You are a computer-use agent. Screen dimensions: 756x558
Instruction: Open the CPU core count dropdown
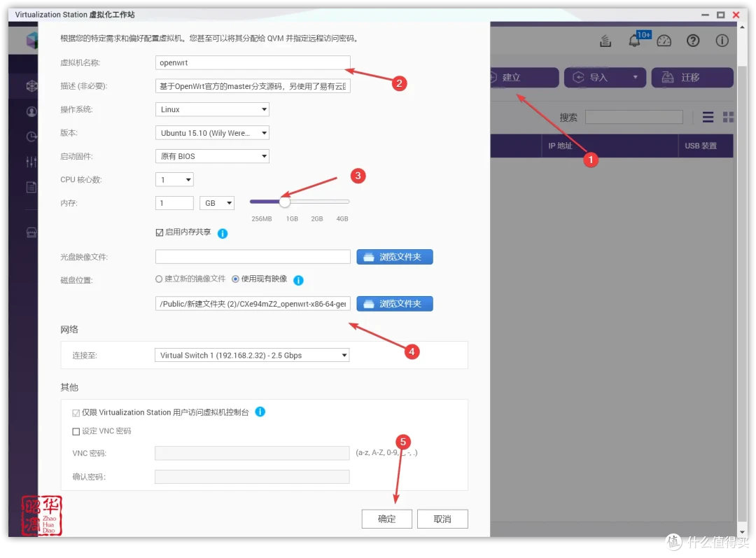point(174,180)
